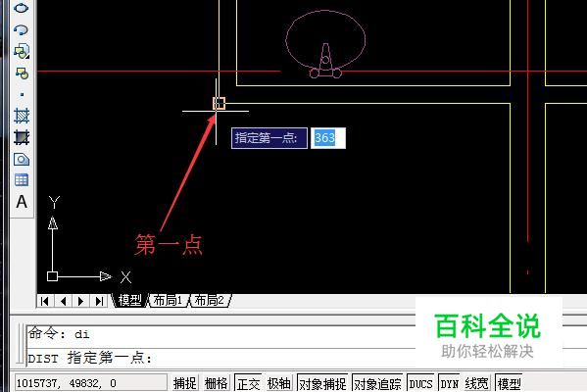Click the UCS origin square icon
The height and width of the screenshot is (392, 587).
pos(52,276)
